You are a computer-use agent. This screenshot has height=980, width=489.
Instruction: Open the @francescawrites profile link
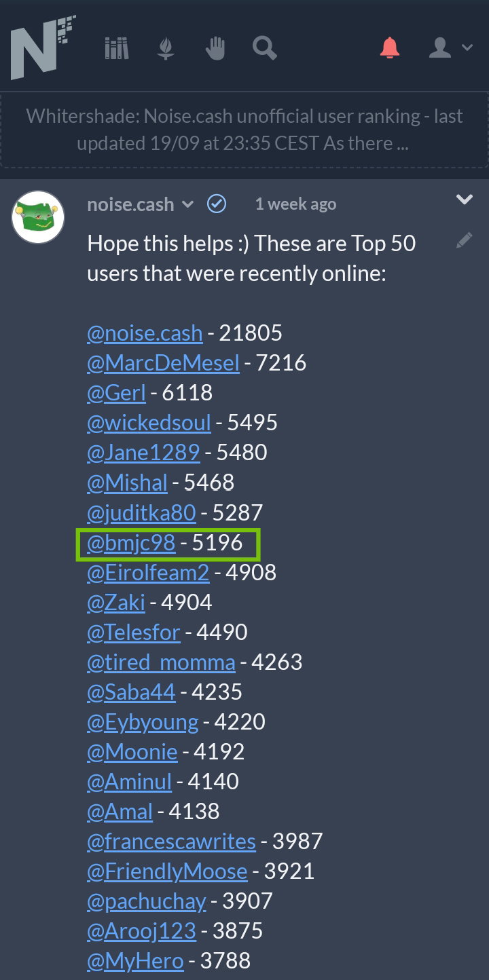coord(171,841)
